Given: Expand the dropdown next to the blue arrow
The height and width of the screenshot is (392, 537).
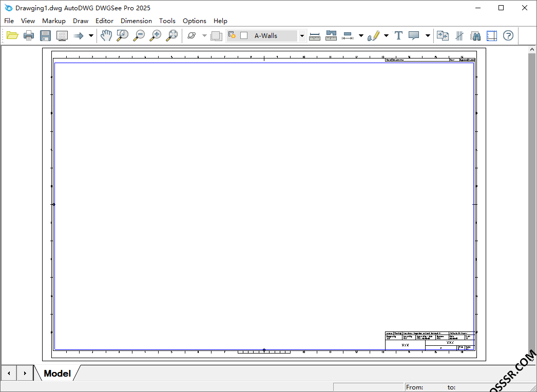Looking at the screenshot, I should coord(91,35).
